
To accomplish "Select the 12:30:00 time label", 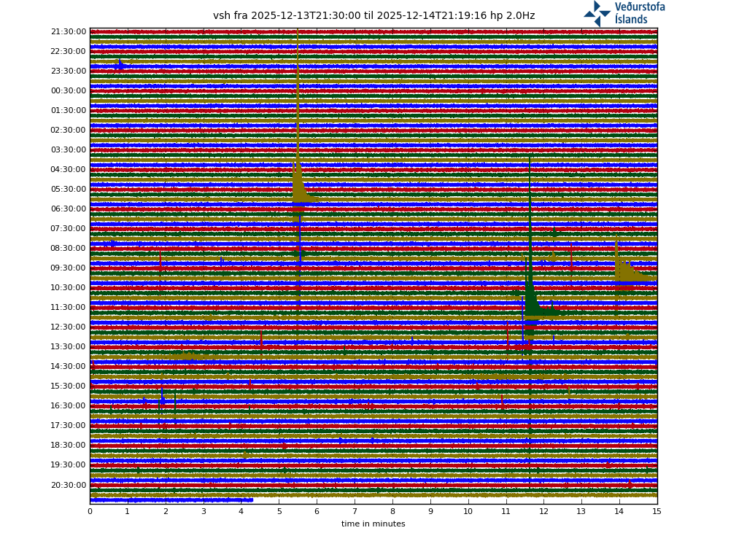I will click(69, 327).
